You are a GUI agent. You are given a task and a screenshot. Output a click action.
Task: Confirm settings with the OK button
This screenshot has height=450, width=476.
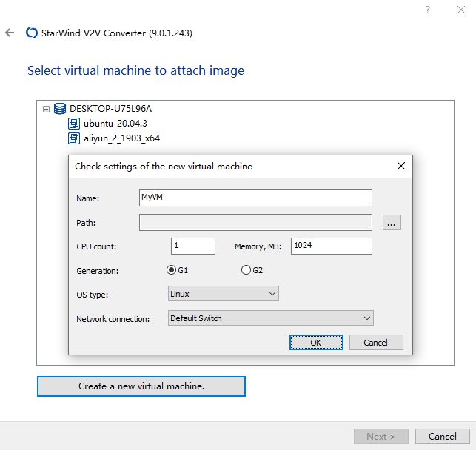point(316,343)
